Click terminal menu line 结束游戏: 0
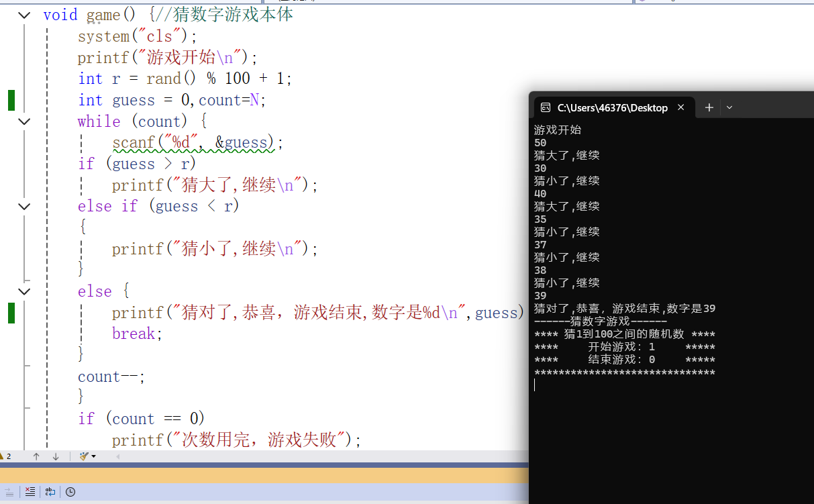814x504 pixels. click(x=625, y=360)
